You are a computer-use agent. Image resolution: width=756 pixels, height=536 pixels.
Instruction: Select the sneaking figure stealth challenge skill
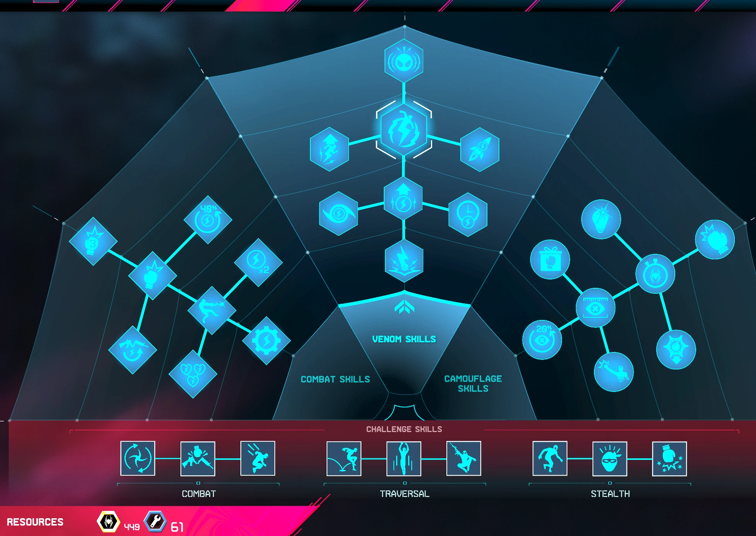pos(550,458)
